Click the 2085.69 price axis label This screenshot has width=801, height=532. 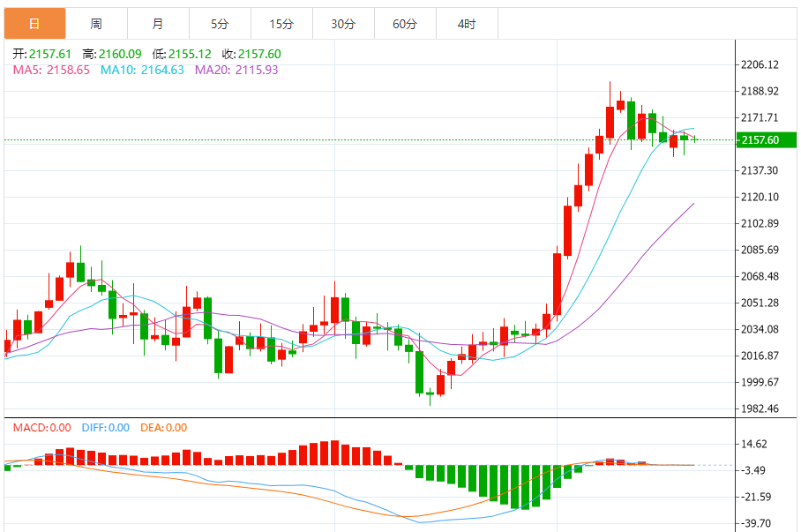(x=760, y=250)
